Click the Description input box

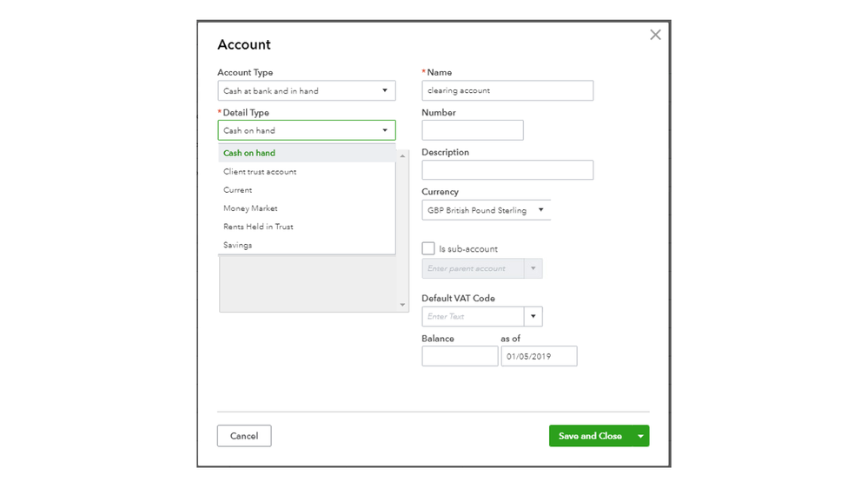[507, 170]
